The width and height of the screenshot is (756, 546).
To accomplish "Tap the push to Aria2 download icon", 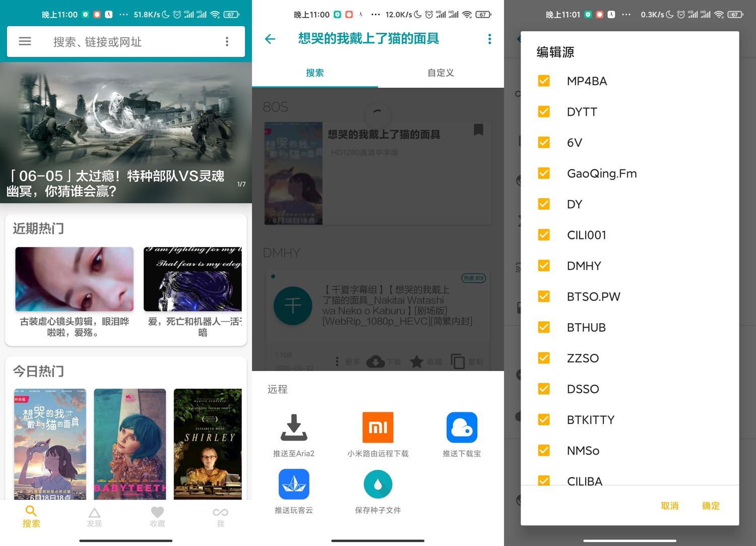I will click(x=294, y=428).
